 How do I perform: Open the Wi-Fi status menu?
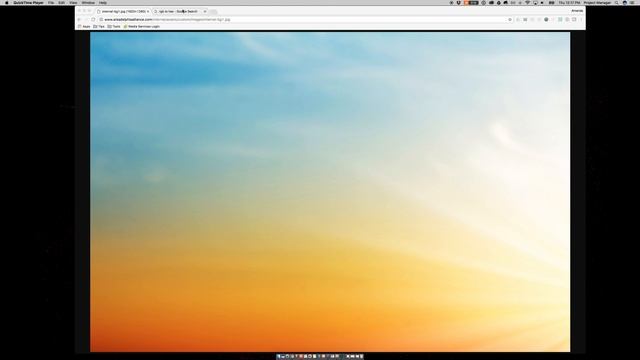tap(527, 2)
